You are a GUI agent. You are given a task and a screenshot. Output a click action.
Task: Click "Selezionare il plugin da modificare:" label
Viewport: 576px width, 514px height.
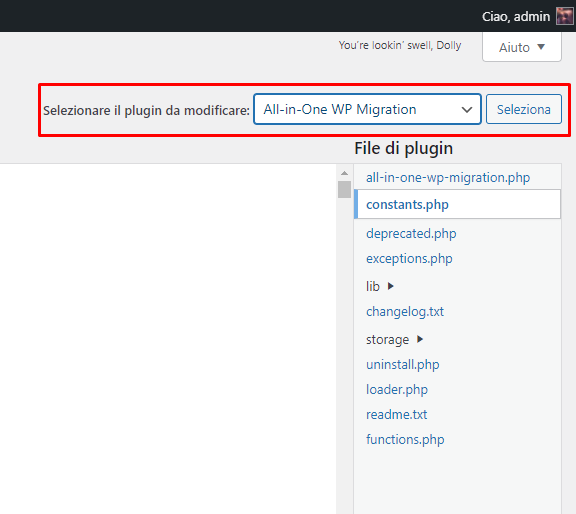[x=146, y=110]
